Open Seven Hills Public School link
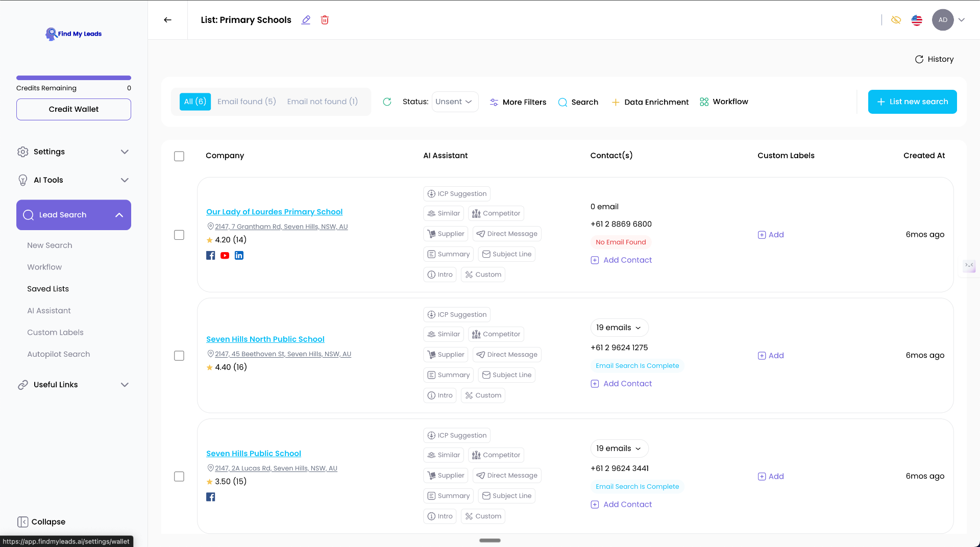The height and width of the screenshot is (547, 980). [x=254, y=454]
